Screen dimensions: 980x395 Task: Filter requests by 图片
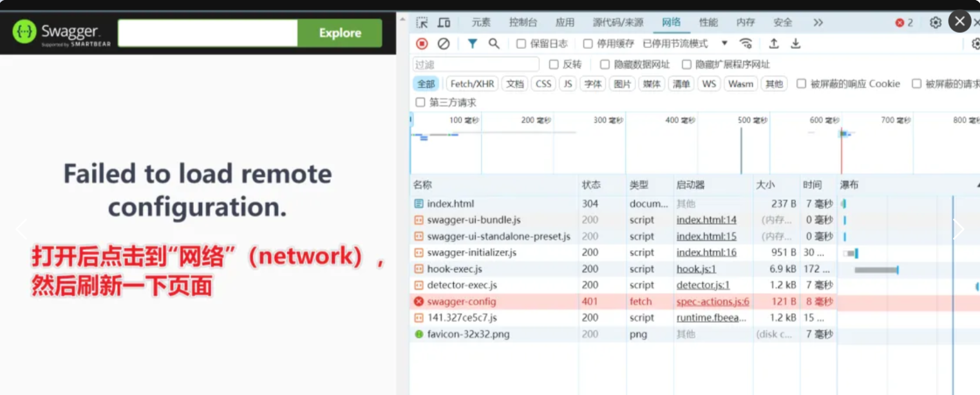622,84
